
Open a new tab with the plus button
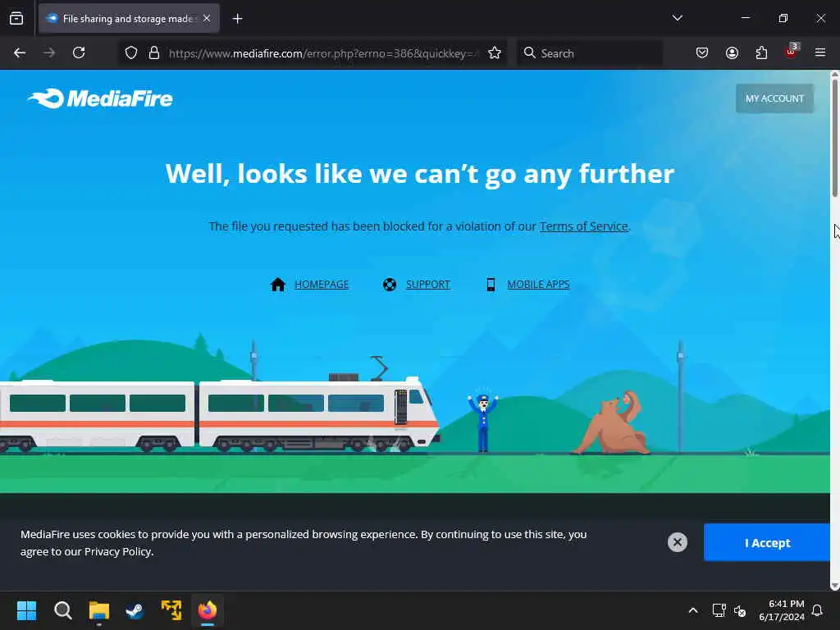[237, 19]
